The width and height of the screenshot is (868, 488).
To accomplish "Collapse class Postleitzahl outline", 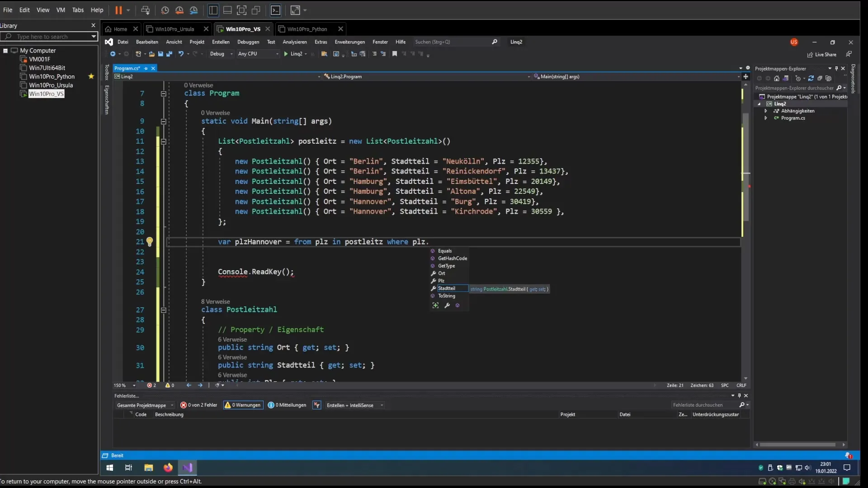I will point(164,310).
